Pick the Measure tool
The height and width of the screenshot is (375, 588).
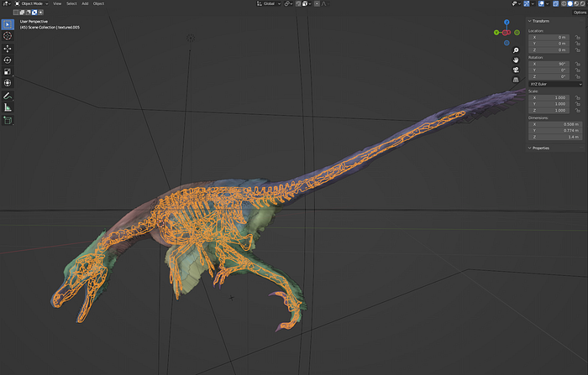pyautogui.click(x=8, y=107)
